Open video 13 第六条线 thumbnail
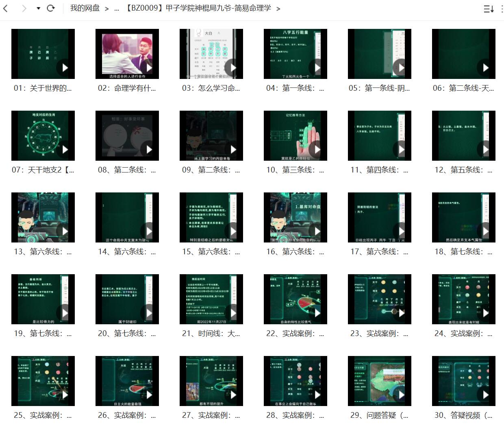The image size is (504, 428). 43,217
